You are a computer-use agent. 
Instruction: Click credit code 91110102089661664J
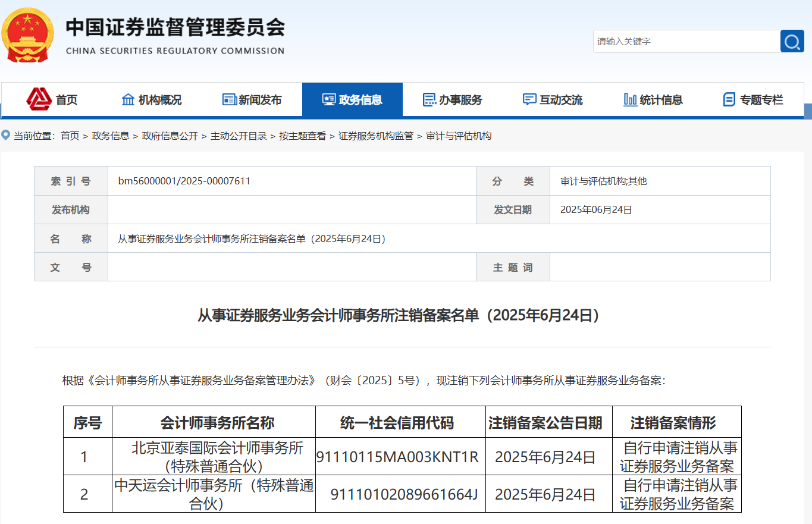pos(404,494)
